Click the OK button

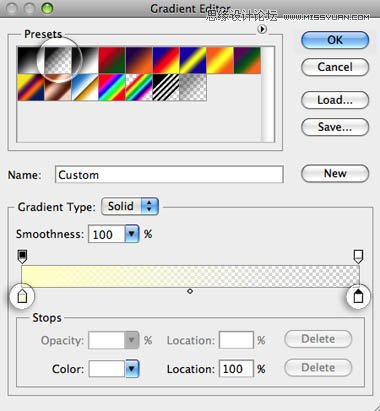pos(335,40)
